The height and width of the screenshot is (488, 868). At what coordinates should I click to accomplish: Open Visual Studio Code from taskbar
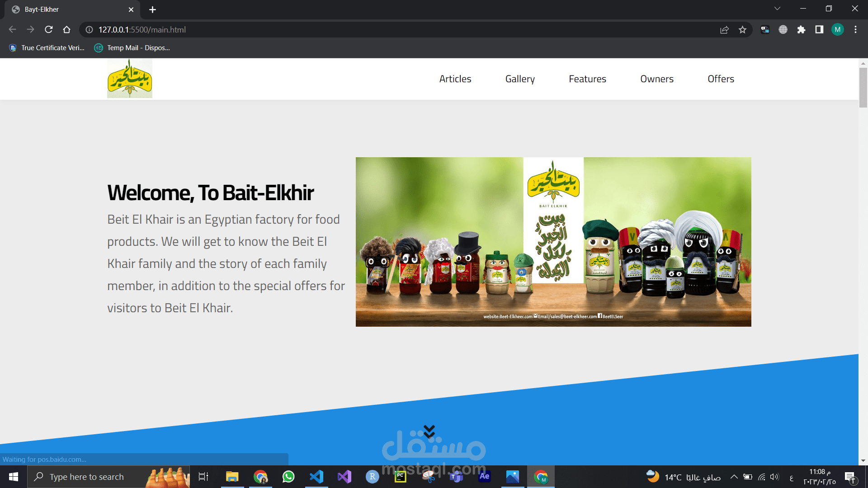[316, 477]
